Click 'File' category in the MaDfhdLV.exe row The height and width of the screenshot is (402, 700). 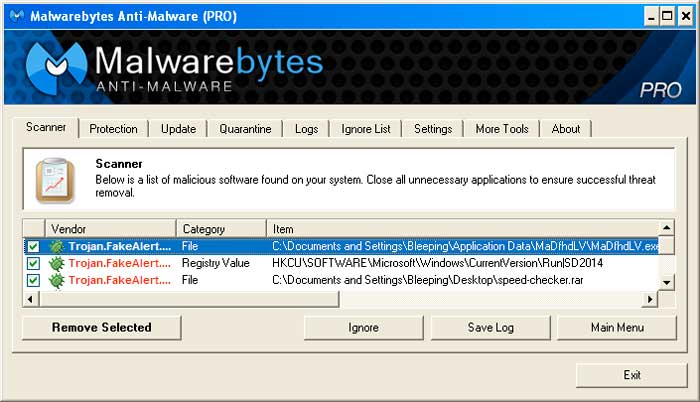point(190,246)
